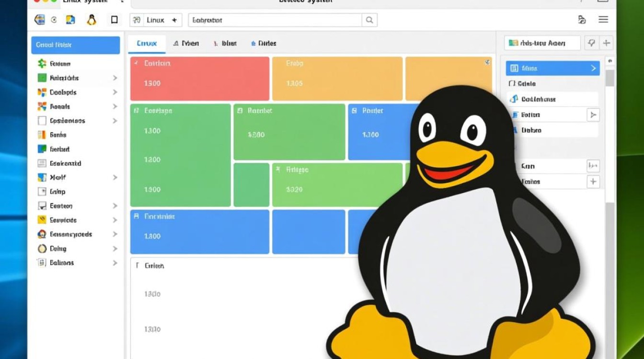The image size is (644, 359).
Task: Open the orange document icon in the toolbar
Action: 70,20
